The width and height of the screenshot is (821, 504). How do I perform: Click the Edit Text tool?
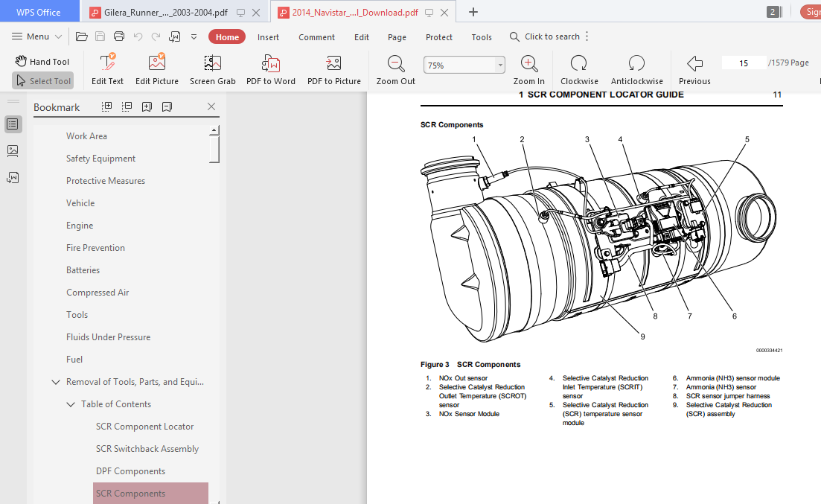coord(107,69)
